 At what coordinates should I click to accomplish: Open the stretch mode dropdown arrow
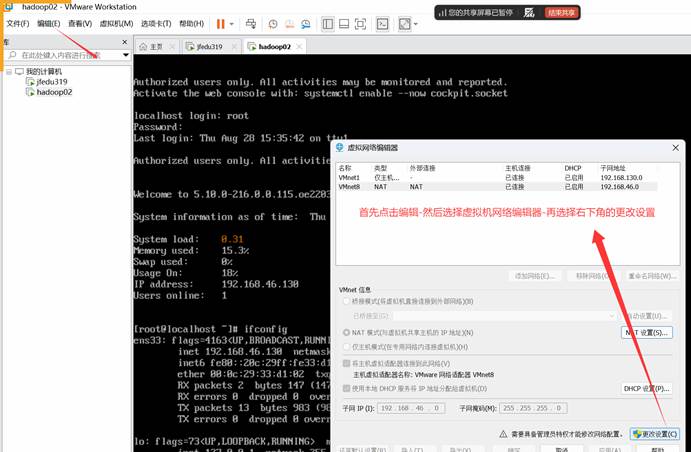[x=416, y=24]
